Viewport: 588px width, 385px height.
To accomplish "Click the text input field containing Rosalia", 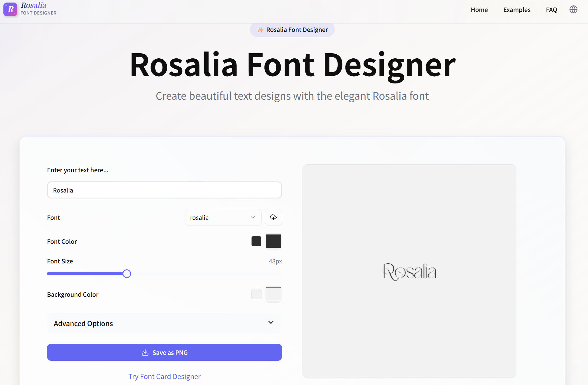I will [164, 190].
